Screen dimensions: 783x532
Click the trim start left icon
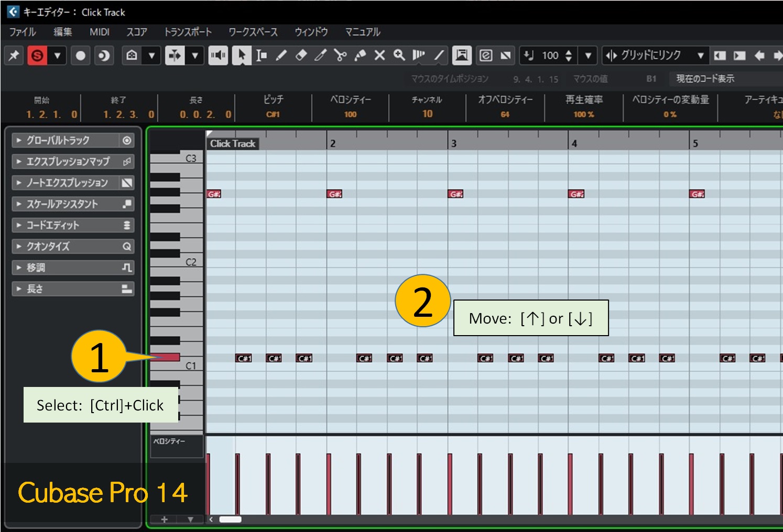tap(720, 55)
